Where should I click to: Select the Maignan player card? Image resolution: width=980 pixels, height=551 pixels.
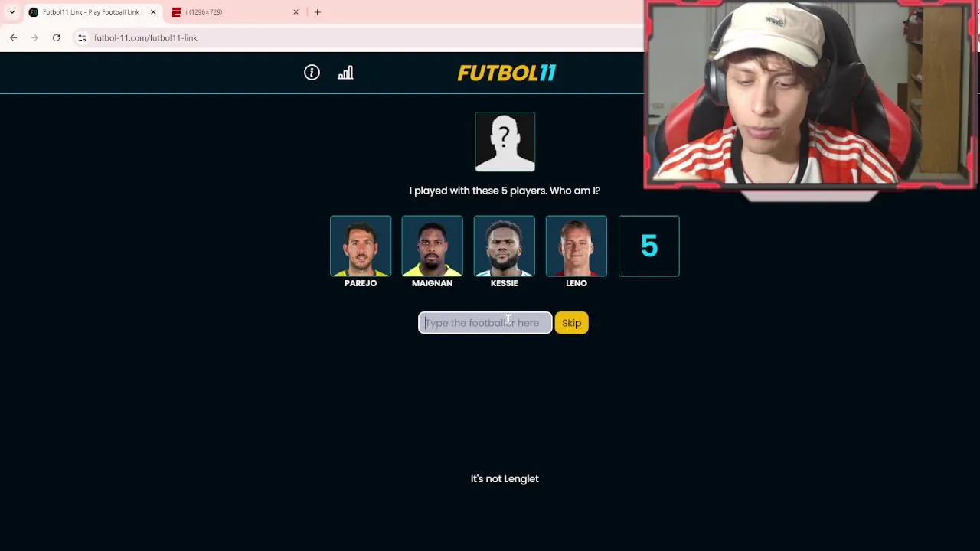click(x=432, y=246)
